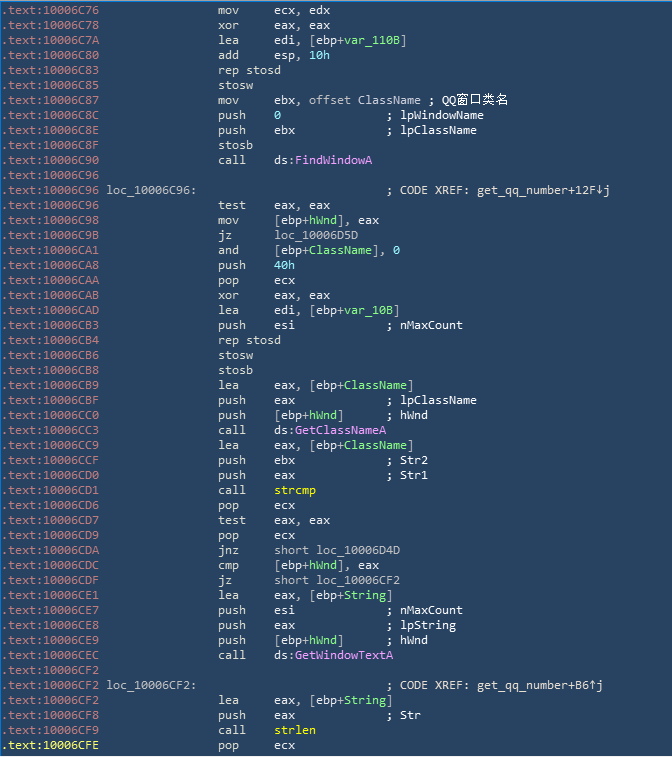
Task: Click nMaxCount comment at 10006CE7
Action: coord(431,610)
